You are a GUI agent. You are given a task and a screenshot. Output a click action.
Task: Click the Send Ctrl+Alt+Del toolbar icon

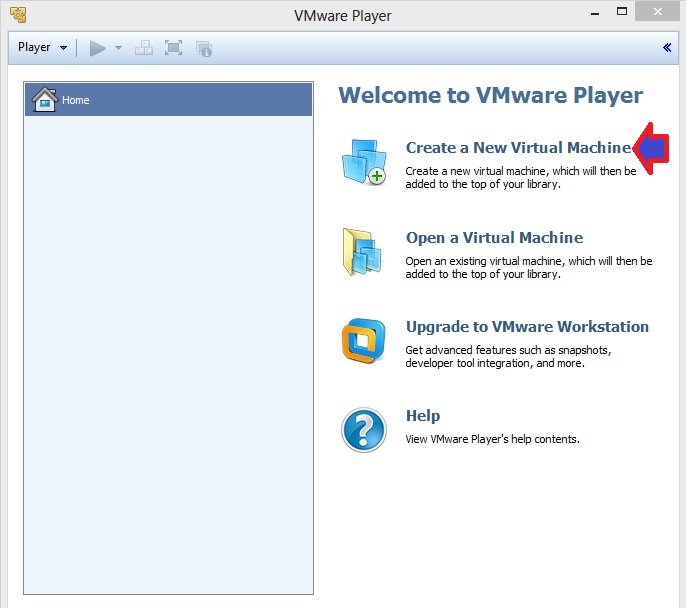pos(144,48)
